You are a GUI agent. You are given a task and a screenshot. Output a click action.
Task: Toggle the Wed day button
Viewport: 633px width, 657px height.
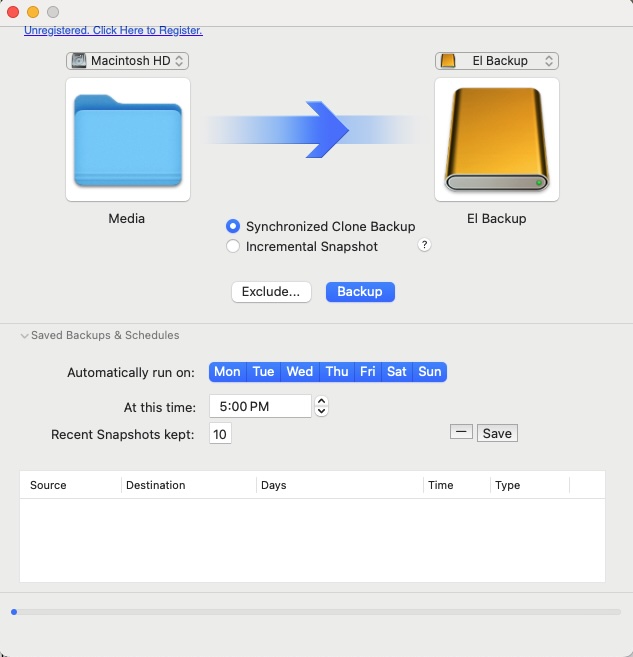coord(300,372)
